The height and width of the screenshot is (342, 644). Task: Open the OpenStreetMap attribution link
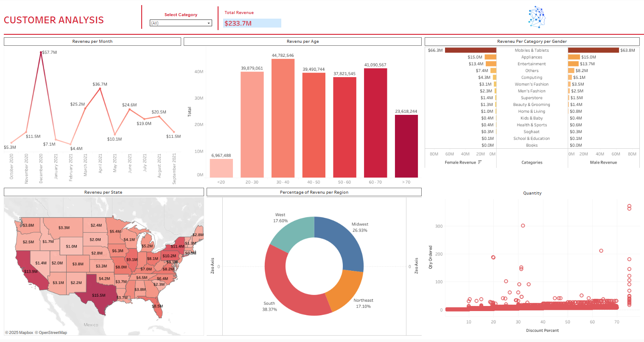pyautogui.click(x=53, y=333)
